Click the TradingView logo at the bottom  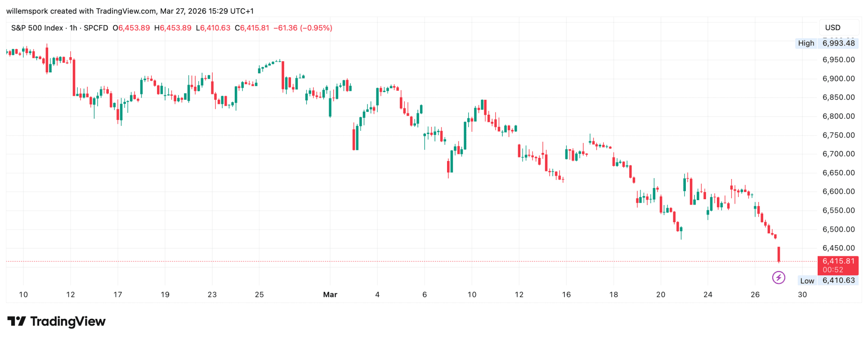(x=57, y=322)
